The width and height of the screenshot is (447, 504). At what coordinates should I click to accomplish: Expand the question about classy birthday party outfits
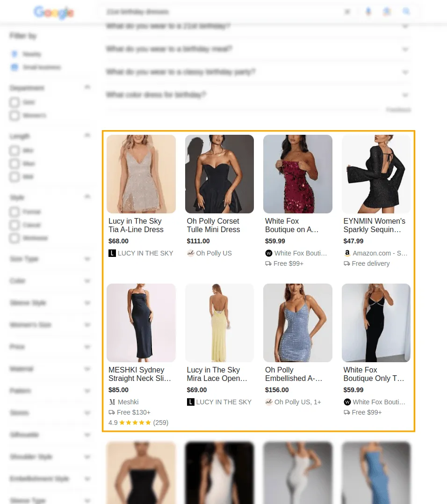tap(405, 72)
